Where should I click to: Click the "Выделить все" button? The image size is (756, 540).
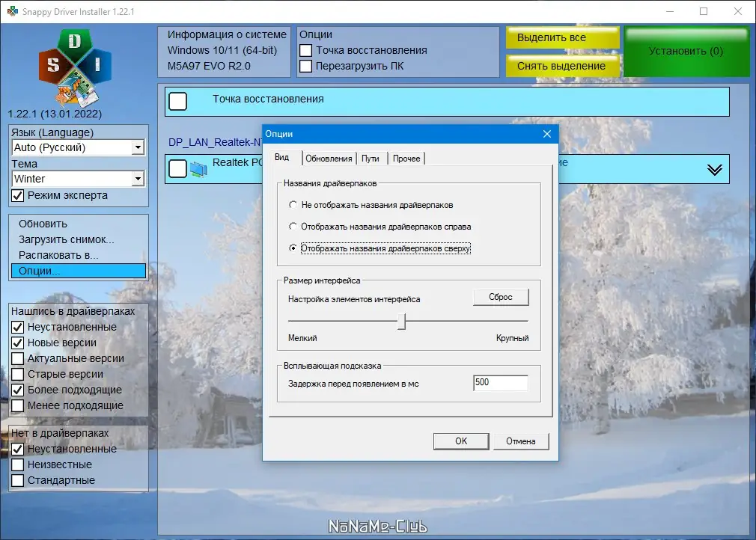point(562,37)
